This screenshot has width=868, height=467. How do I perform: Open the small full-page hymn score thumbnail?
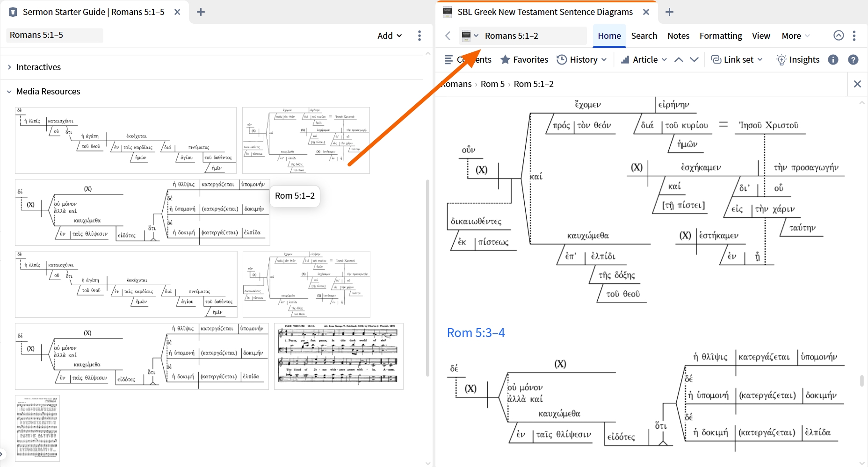(x=37, y=428)
